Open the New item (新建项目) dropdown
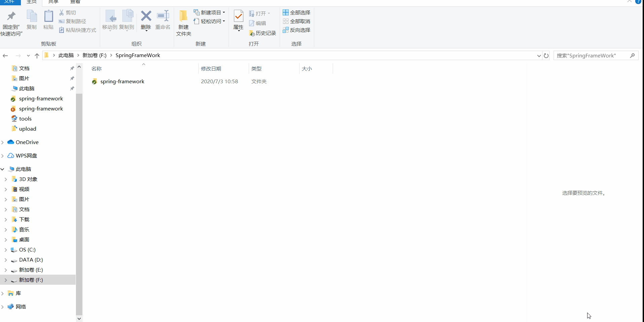Screen dimensions: 644x322 [x=209, y=12]
